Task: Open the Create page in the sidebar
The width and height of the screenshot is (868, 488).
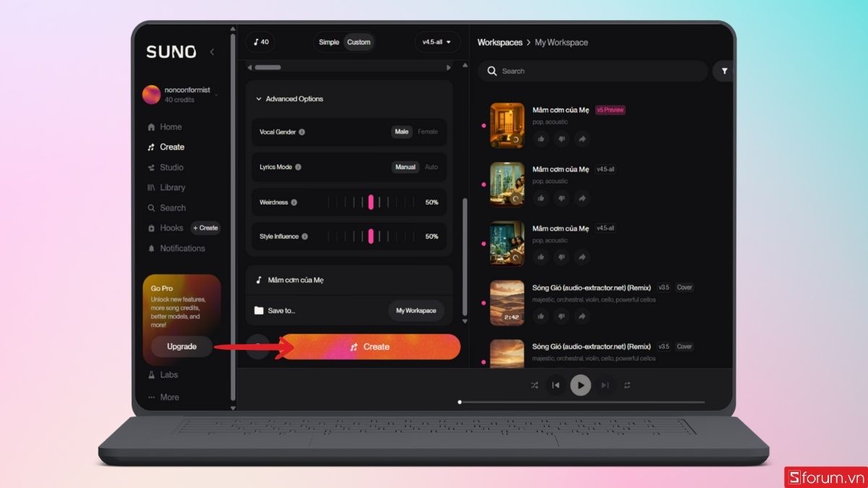Action: pyautogui.click(x=166, y=147)
